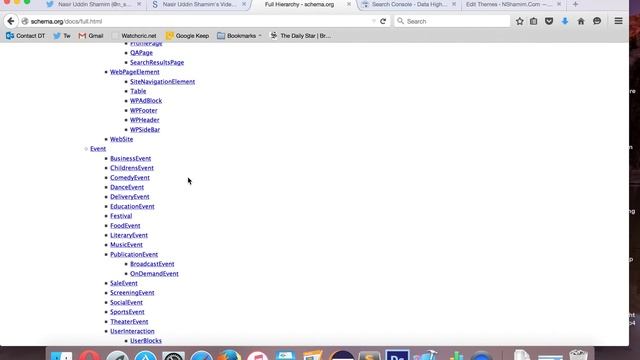Close the Full Hierarchy - schema.org tab
The height and width of the screenshot is (360, 640).
(349, 4)
